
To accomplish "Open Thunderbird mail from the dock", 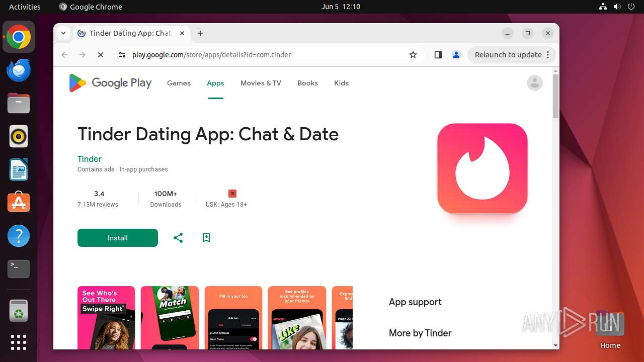I will [x=19, y=70].
